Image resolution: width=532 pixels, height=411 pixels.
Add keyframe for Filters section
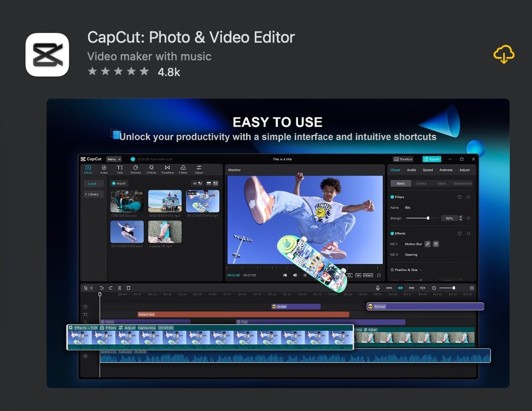pos(469,197)
